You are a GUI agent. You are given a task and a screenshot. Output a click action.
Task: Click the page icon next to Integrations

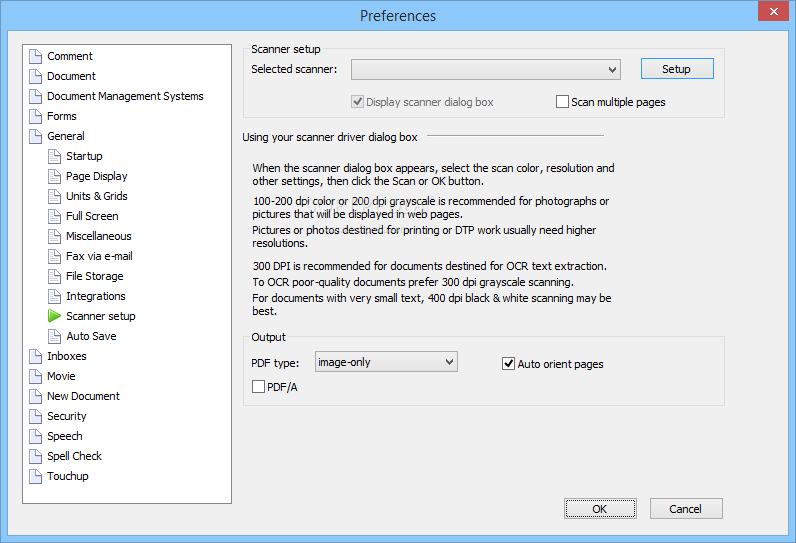[x=54, y=296]
